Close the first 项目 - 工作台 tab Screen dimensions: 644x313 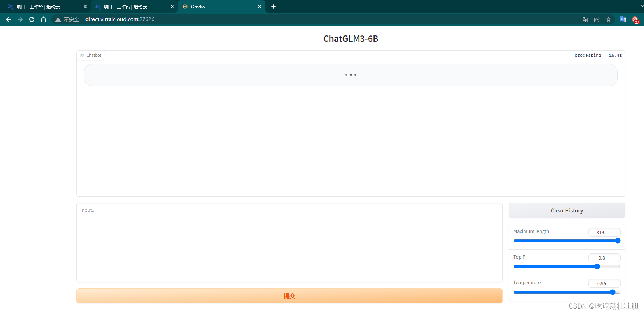[85, 7]
